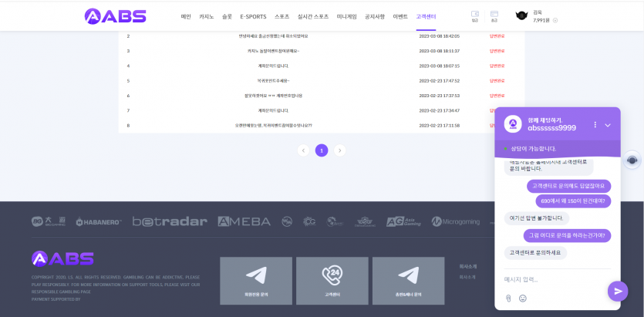Screen dimensions: 644x317
Task: Open the 스포츠 menu item
Action: (x=282, y=17)
